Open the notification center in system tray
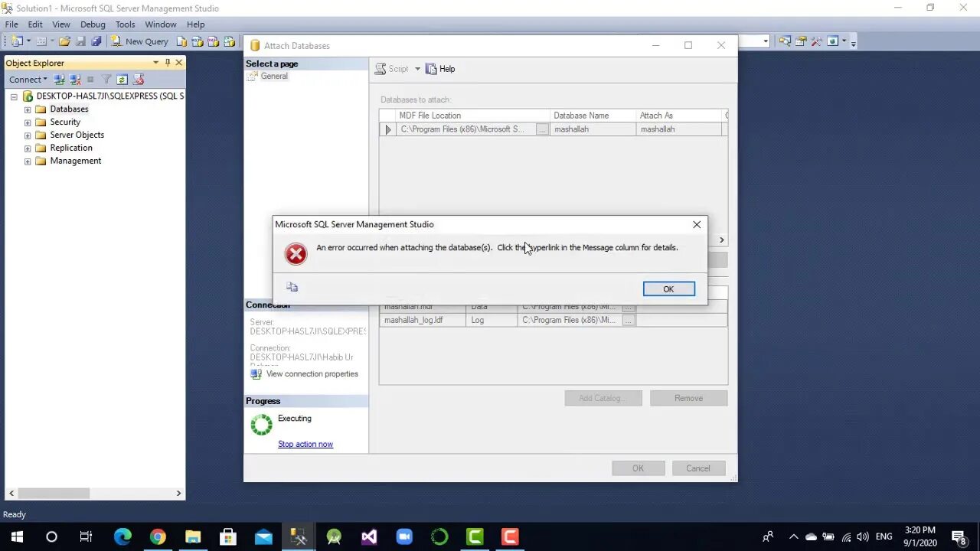The image size is (980, 551). 959,536
